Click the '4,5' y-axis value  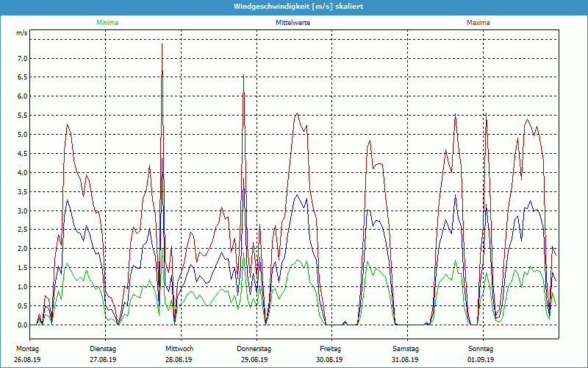pyautogui.click(x=22, y=154)
